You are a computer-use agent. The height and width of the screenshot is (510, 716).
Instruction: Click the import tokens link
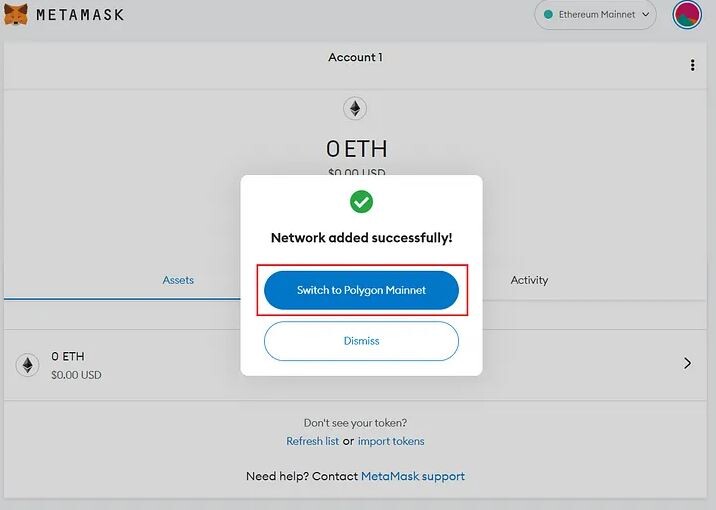point(391,441)
